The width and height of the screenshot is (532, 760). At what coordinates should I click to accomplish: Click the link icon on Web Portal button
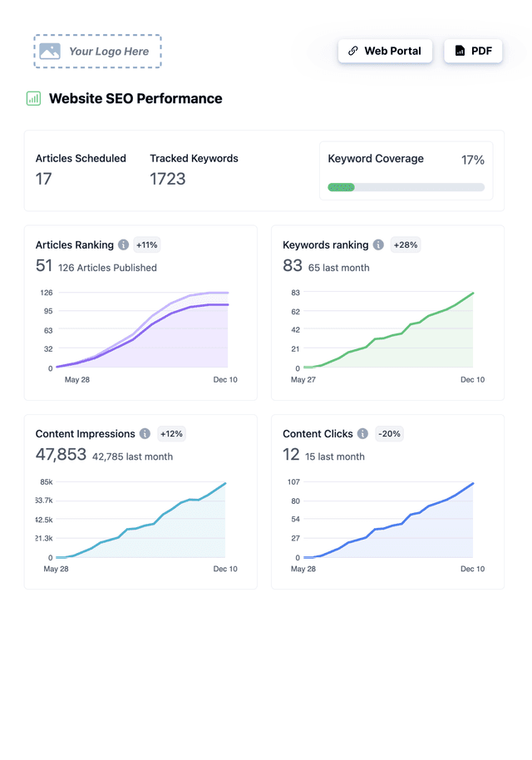[352, 51]
